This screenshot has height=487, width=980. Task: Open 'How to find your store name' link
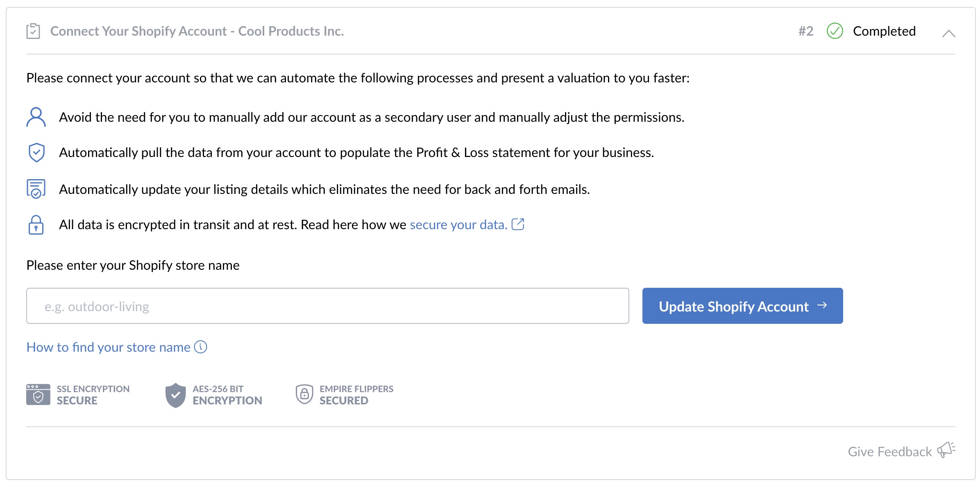click(x=108, y=347)
